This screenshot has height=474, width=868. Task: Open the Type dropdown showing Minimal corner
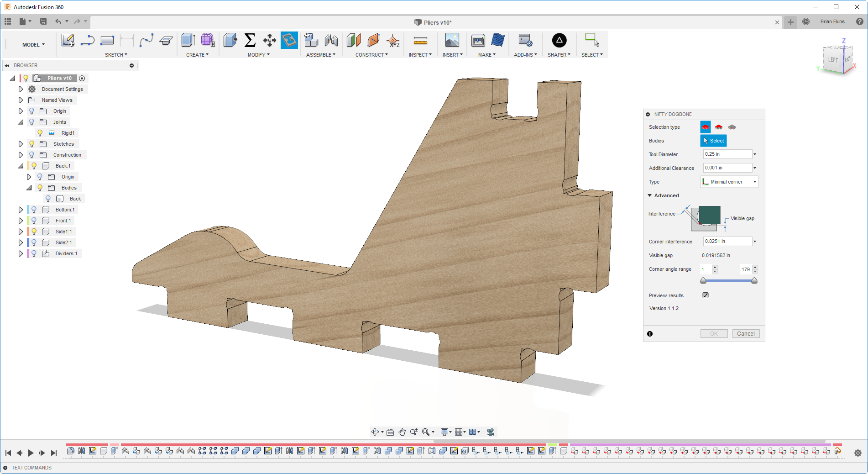[x=729, y=182]
